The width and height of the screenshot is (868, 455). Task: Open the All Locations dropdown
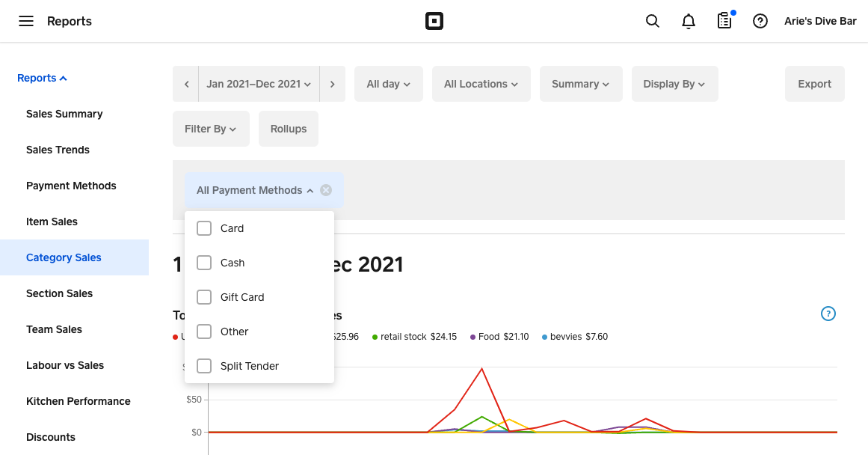pyautogui.click(x=481, y=84)
